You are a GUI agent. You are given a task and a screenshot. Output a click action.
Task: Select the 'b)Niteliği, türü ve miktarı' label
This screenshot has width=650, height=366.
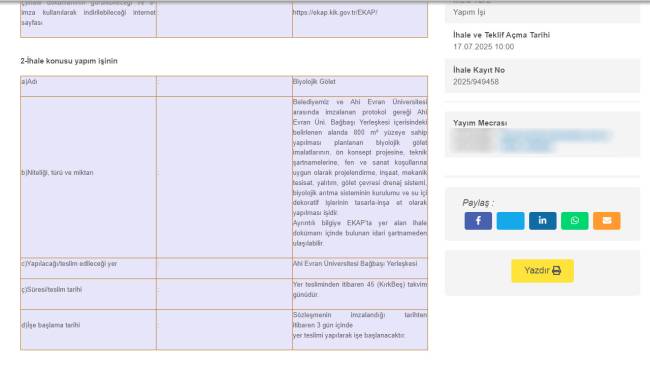pos(57,172)
